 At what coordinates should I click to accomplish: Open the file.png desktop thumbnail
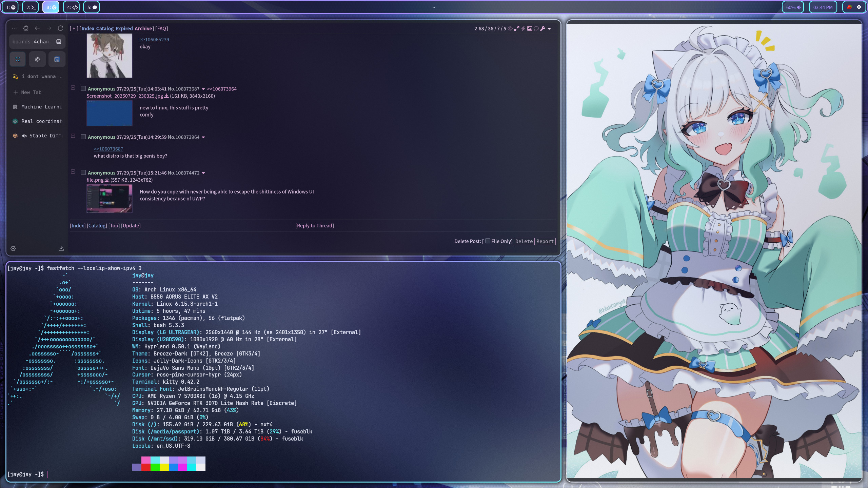pyautogui.click(x=110, y=199)
